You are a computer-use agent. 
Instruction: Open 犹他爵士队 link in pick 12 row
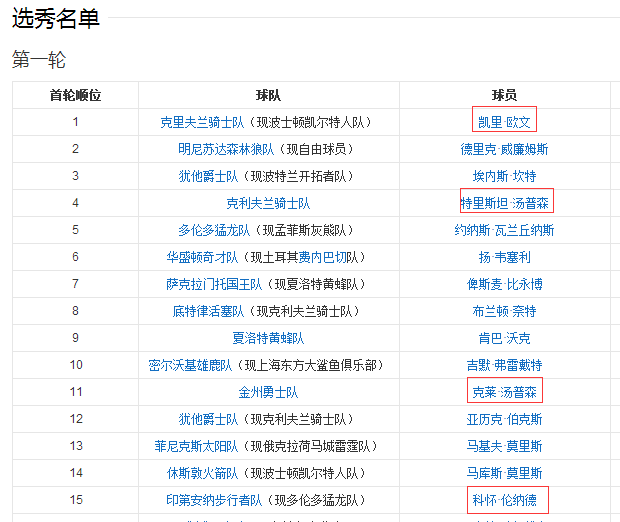point(208,419)
